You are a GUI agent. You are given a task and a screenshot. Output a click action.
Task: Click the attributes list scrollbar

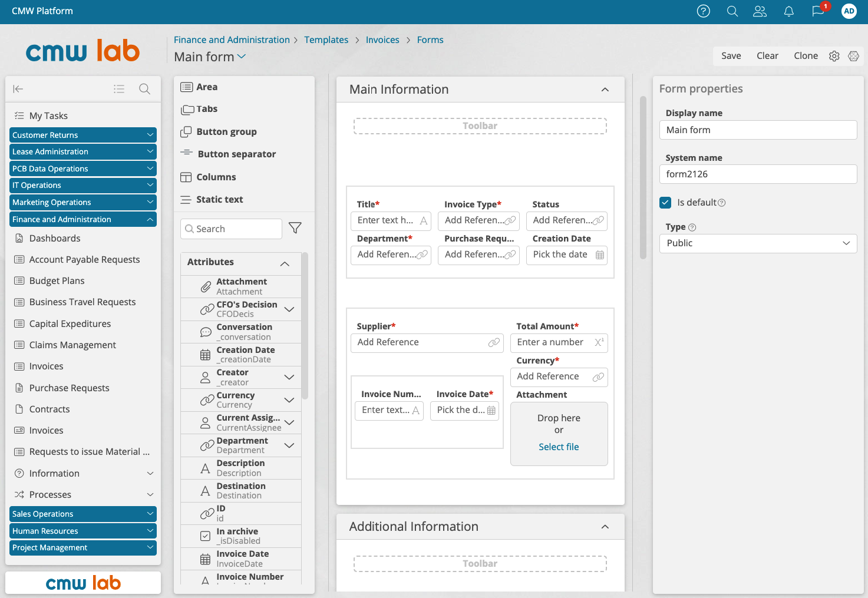(x=305, y=326)
